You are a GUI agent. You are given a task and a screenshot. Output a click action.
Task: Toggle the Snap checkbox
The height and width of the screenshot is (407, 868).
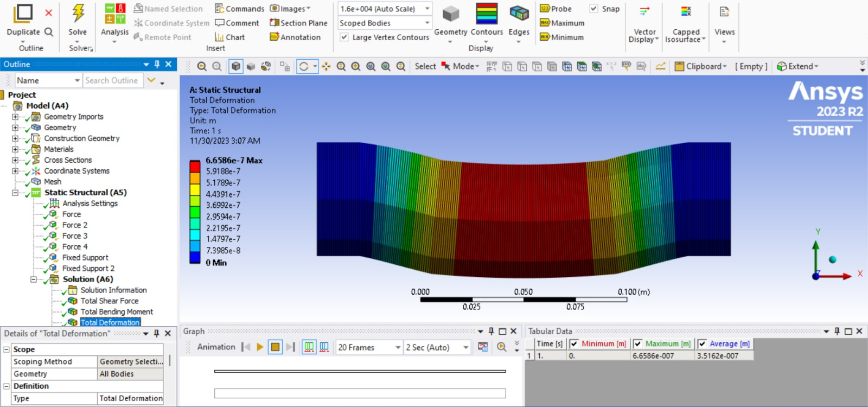tap(593, 9)
